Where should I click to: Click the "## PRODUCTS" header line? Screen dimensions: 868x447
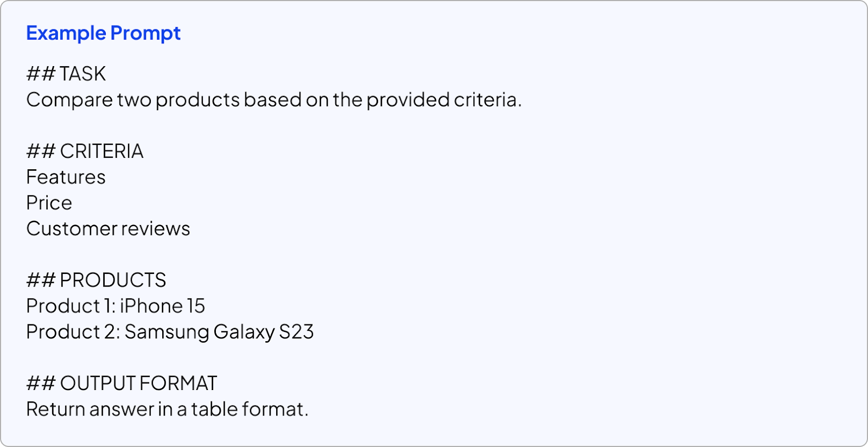pyautogui.click(x=96, y=280)
